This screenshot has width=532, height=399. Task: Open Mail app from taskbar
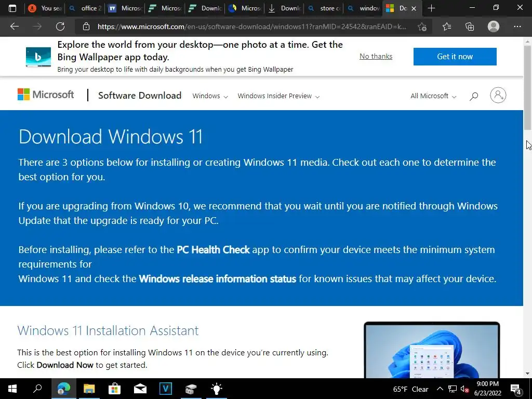click(x=140, y=389)
